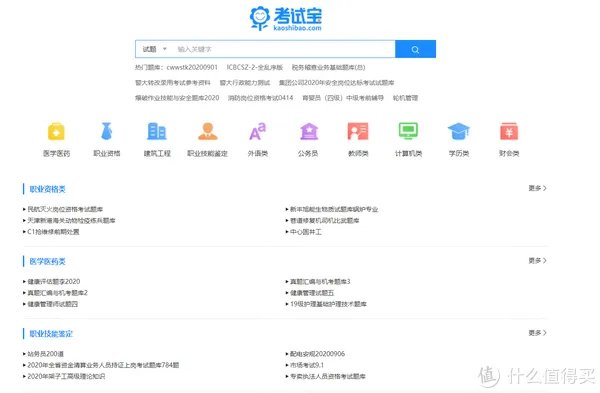600x393 pixels.
Task: Open the 公务员 category icon
Action: point(308,131)
